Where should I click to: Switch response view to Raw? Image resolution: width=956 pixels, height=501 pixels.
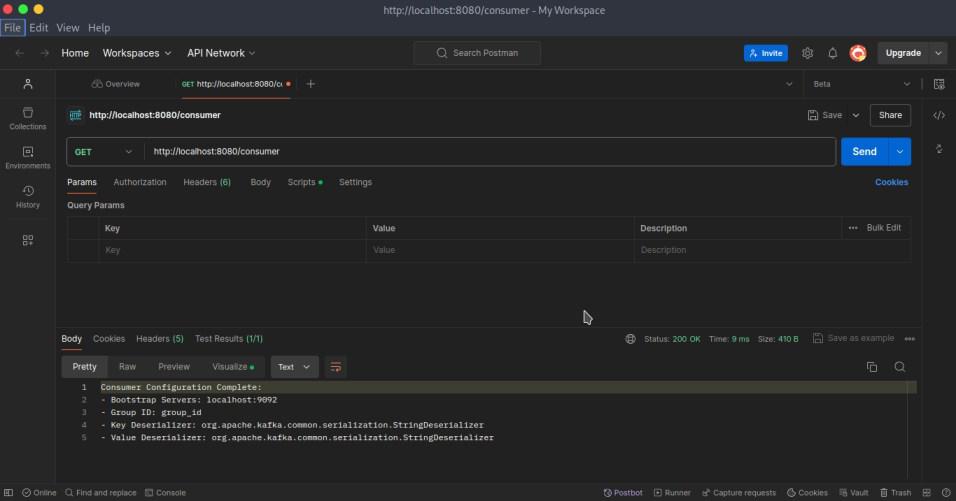(127, 367)
